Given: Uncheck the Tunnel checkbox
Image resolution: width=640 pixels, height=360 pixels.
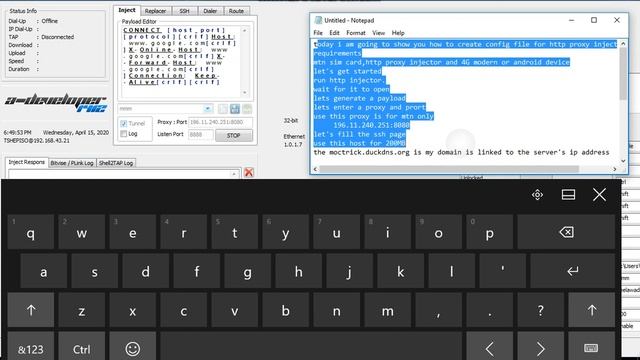Looking at the screenshot, I should (x=124, y=123).
